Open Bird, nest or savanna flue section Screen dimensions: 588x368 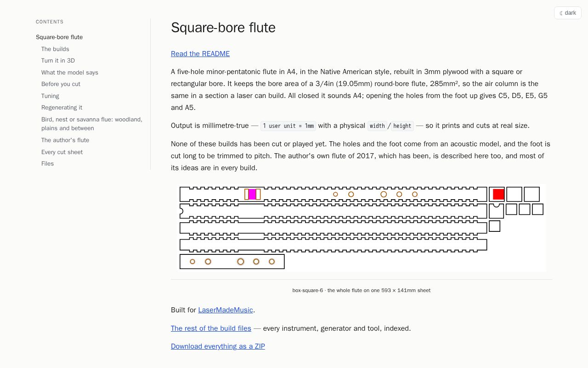click(x=92, y=124)
